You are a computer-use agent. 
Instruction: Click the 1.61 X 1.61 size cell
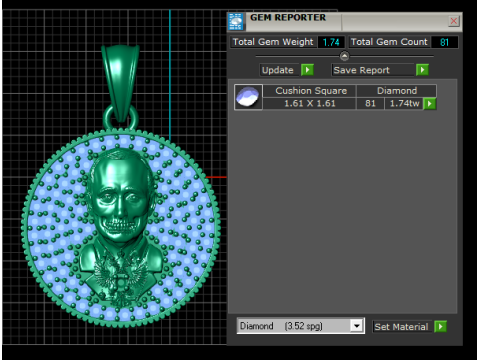click(x=310, y=103)
